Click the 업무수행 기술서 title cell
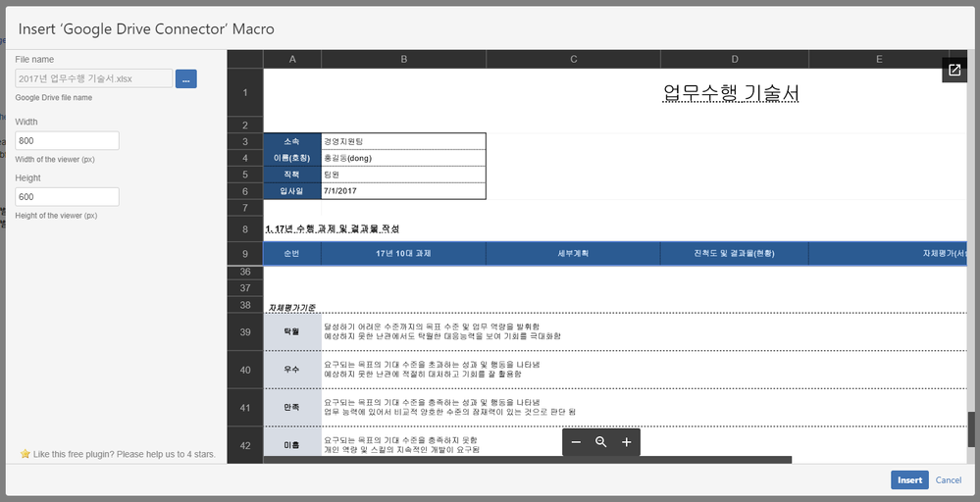The height and width of the screenshot is (502, 980). pyautogui.click(x=731, y=93)
